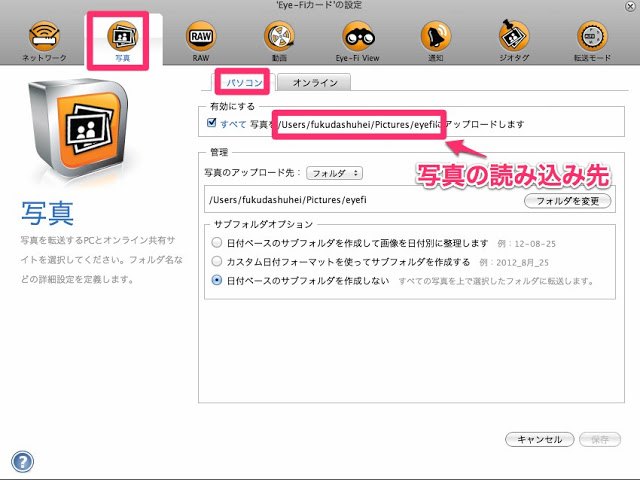Click the サブフォルダオプション group label
The height and width of the screenshot is (480, 640).
click(x=263, y=224)
